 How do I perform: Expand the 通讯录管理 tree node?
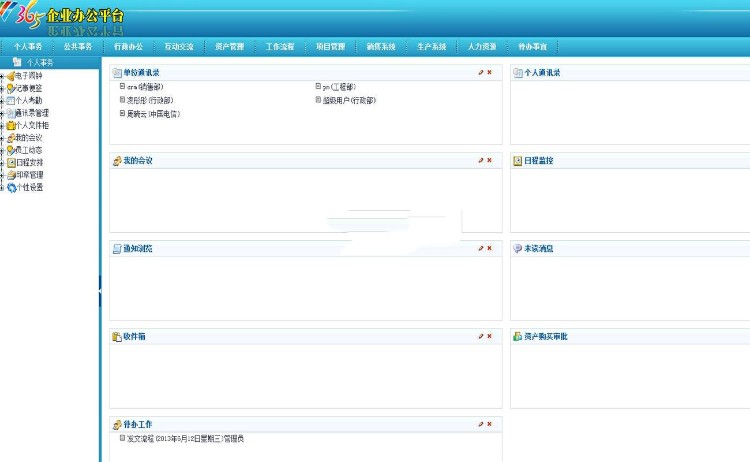pos(3,114)
